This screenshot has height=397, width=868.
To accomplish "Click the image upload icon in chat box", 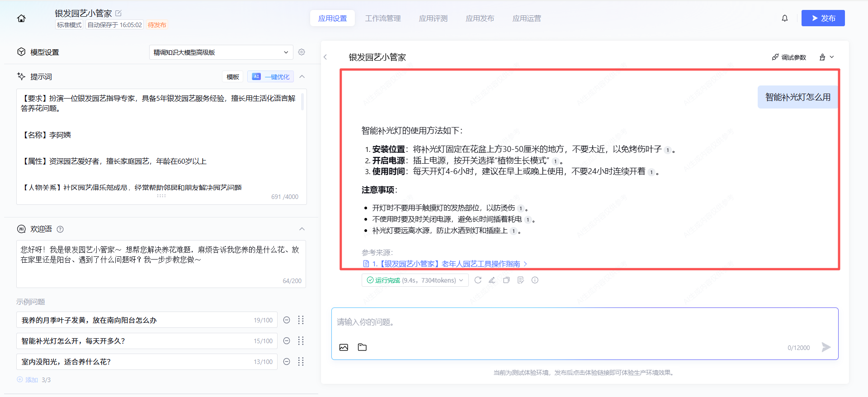I will click(x=344, y=347).
